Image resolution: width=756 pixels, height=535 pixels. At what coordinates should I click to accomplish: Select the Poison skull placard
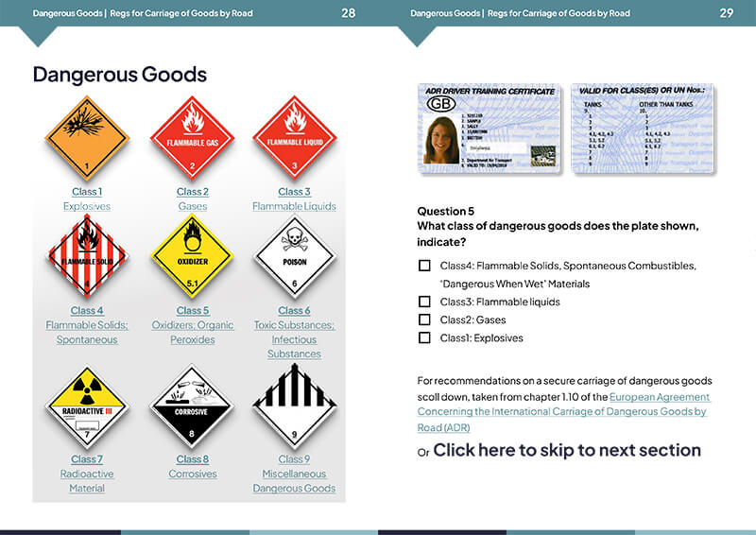coord(295,256)
